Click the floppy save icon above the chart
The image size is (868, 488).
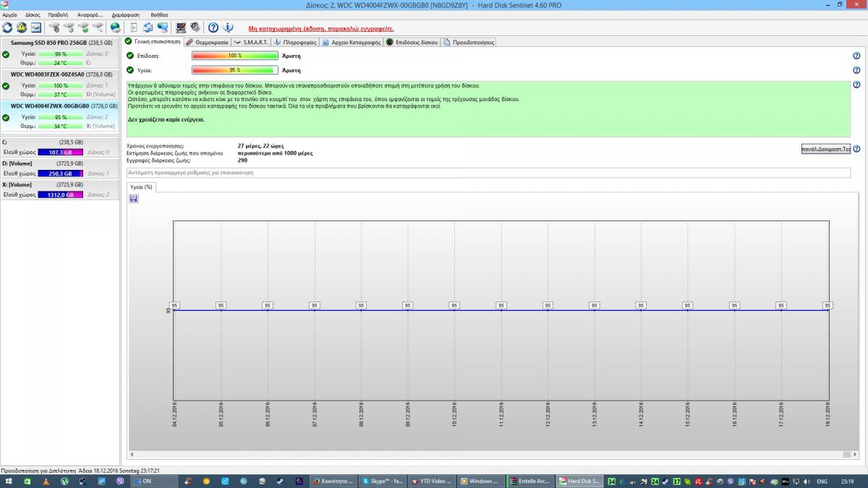pos(134,199)
